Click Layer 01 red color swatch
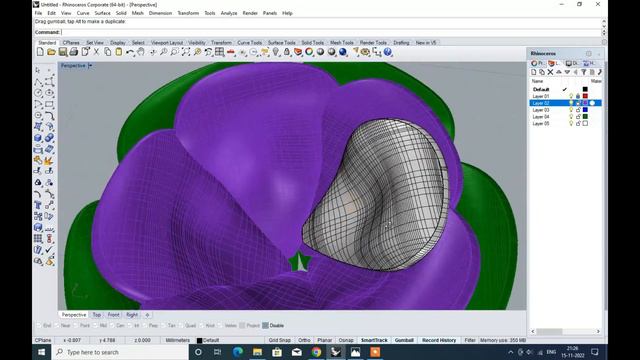This screenshot has width=640, height=360. (x=585, y=96)
